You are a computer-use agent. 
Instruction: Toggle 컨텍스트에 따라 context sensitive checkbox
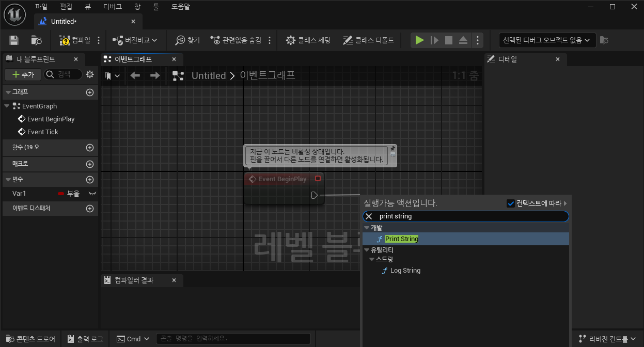pyautogui.click(x=511, y=203)
